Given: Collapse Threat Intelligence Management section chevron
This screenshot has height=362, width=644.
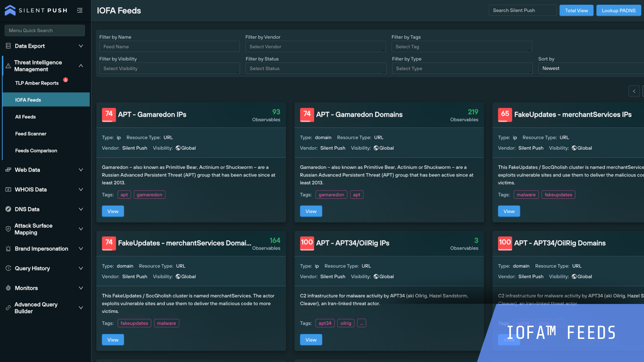Looking at the screenshot, I should pos(81,66).
